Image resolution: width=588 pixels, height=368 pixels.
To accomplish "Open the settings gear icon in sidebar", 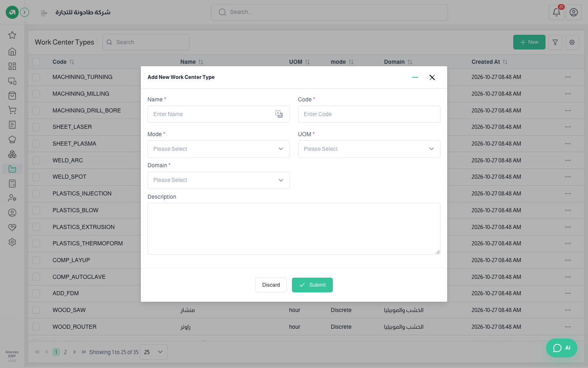I will (x=12, y=242).
